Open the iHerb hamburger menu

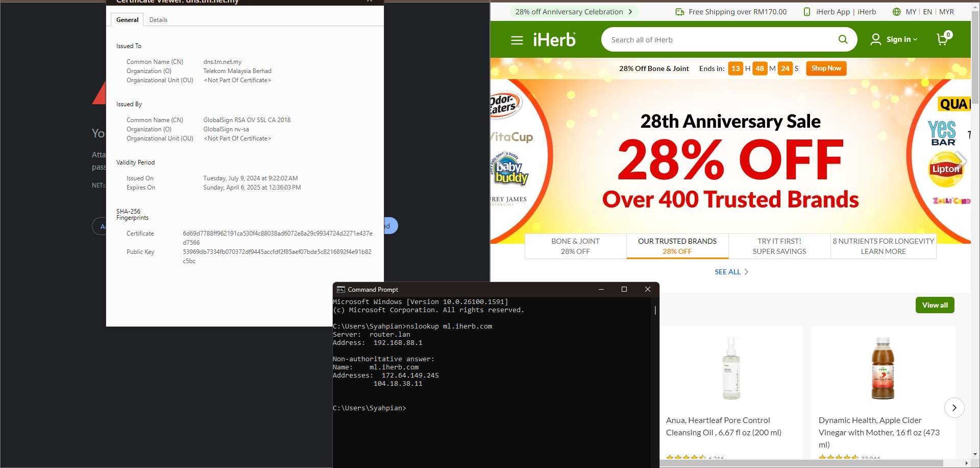[x=517, y=40]
